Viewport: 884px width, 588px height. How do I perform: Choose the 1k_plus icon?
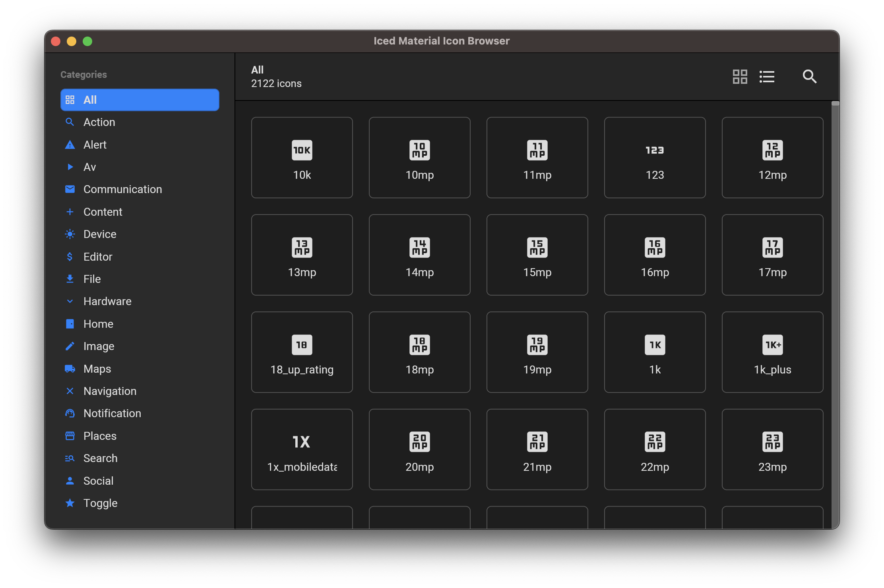coord(773,352)
